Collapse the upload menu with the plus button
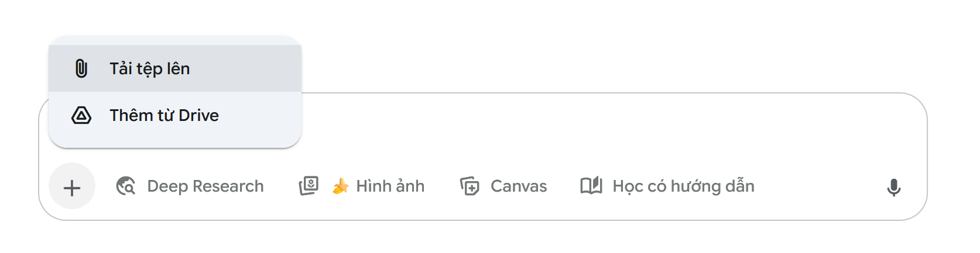Image resolution: width=980 pixels, height=253 pixels. [72, 188]
